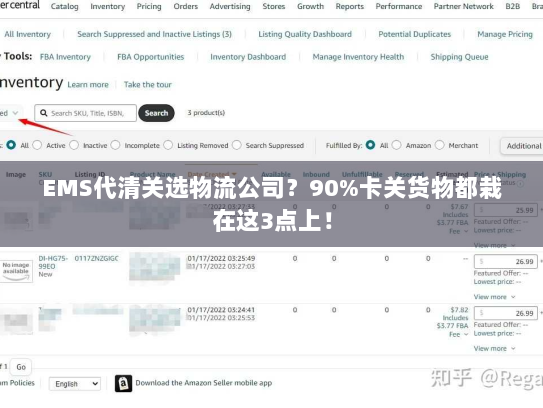Open the English language dropdown
The width and height of the screenshot is (543, 408).
tap(75, 384)
